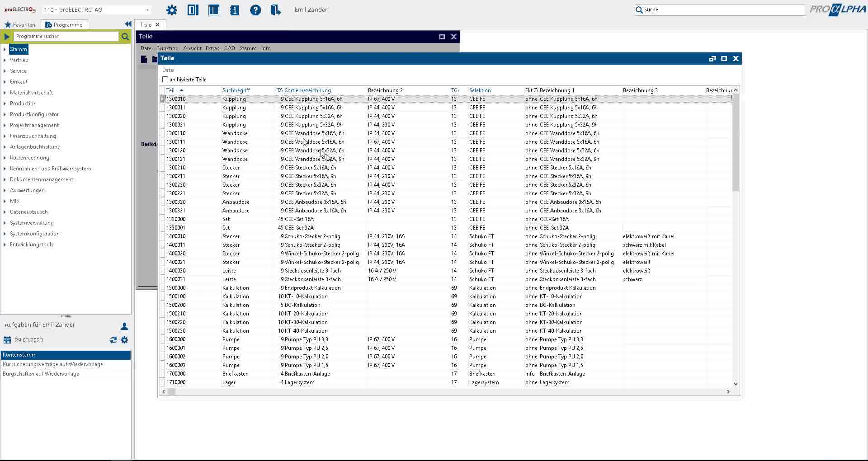Expand the Materialwirtschaft tree node
The width and height of the screenshot is (868, 461).
click(x=5, y=93)
